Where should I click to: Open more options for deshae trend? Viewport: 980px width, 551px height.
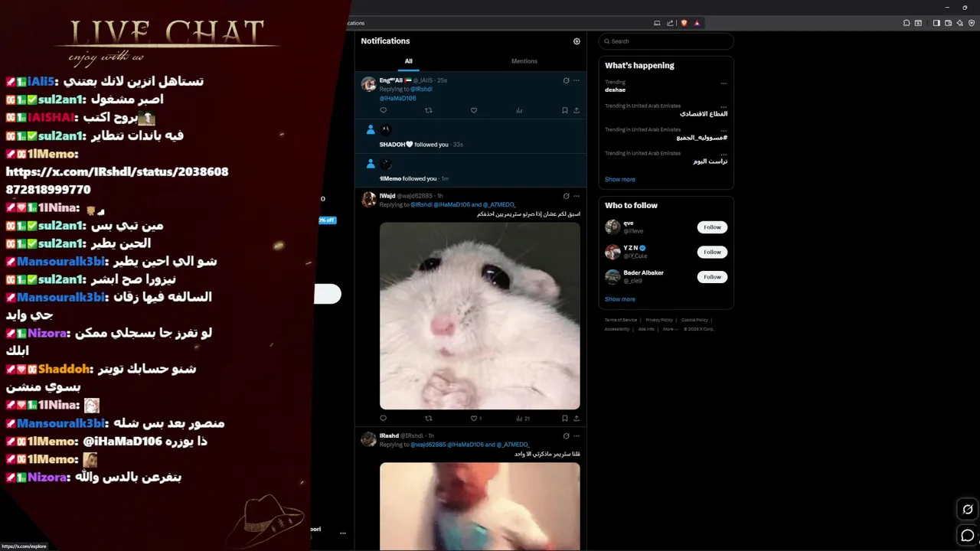point(724,83)
